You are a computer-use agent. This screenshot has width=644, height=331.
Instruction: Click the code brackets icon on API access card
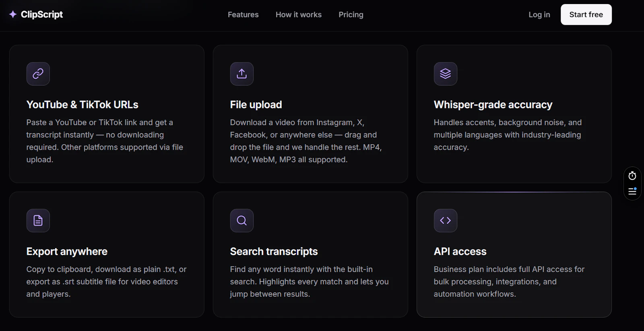446,221
